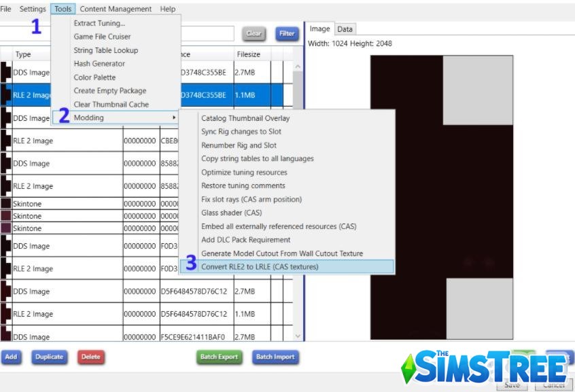Click the green Batch Export button
The width and height of the screenshot is (575, 392).
[219, 356]
